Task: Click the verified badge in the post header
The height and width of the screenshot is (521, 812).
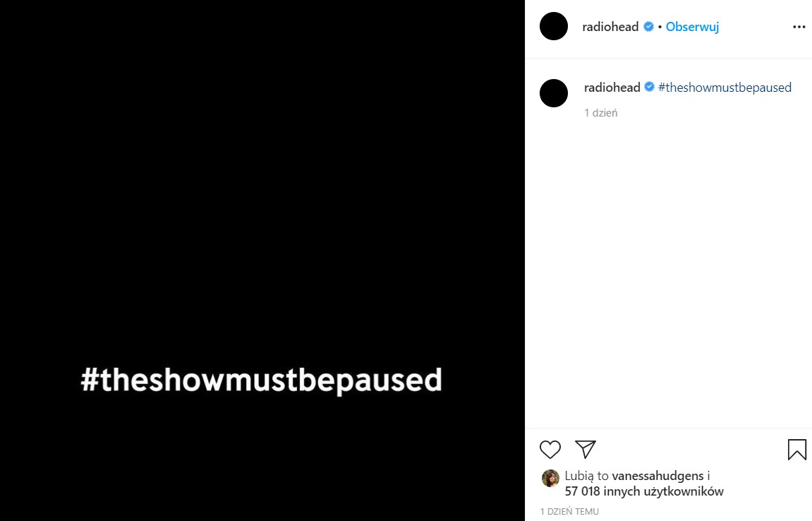Action: (648, 27)
